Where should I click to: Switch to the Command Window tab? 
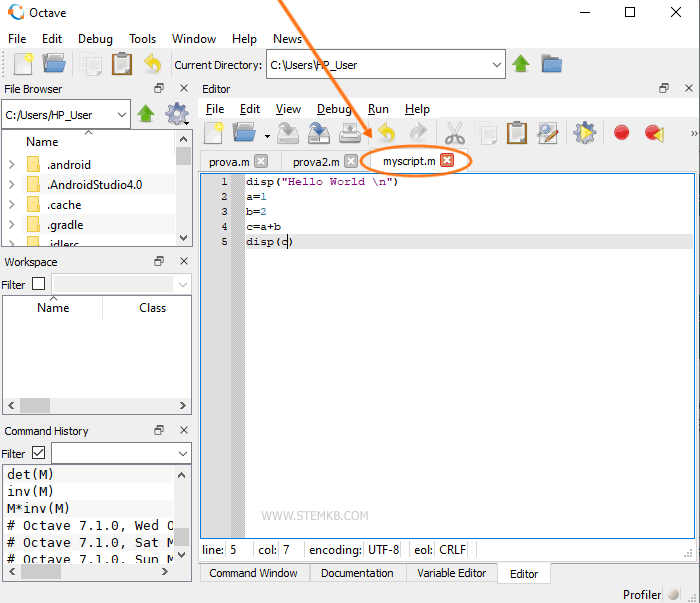(253, 573)
